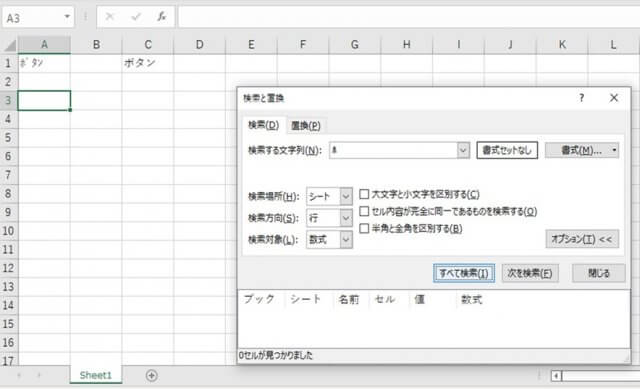Sort results by 名前 column header
The height and width of the screenshot is (389, 640).
tap(350, 300)
